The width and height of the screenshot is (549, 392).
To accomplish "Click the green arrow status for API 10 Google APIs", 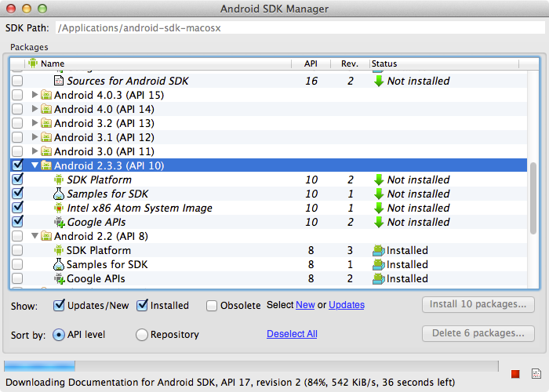I will point(379,222).
